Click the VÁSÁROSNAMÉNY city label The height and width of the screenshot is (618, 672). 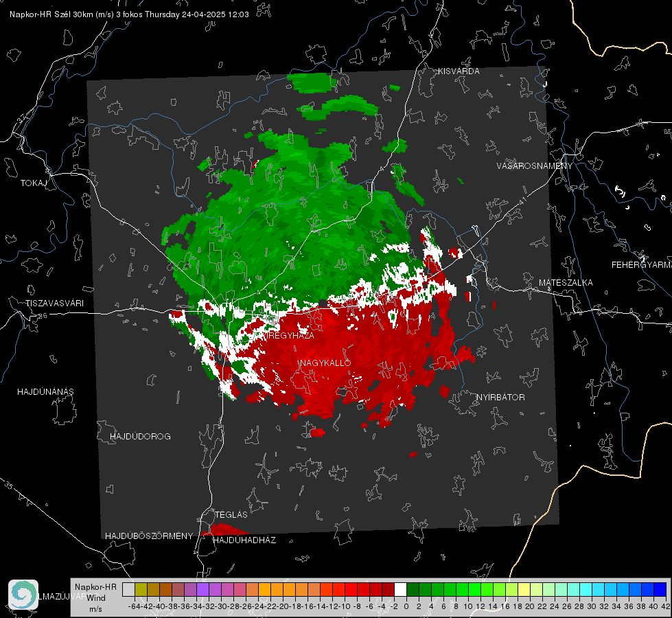[535, 165]
